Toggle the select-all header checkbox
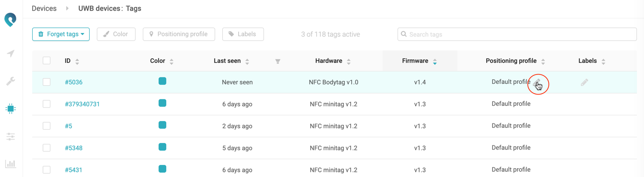This screenshot has width=644, height=177. [x=47, y=61]
